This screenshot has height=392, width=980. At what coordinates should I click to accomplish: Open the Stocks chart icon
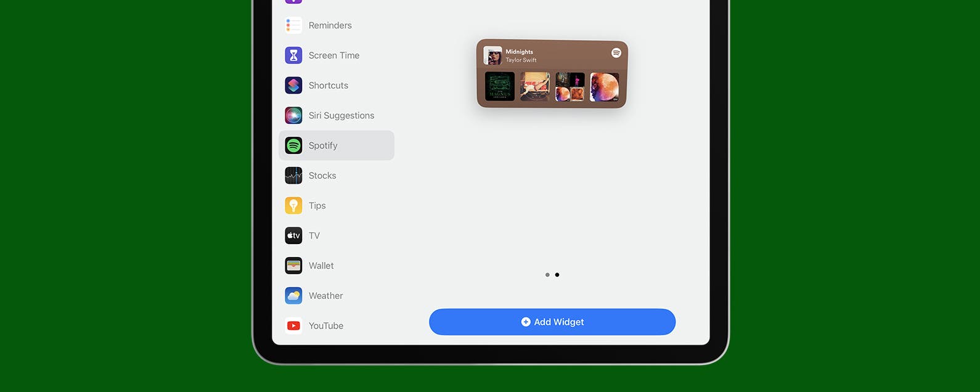(x=293, y=176)
